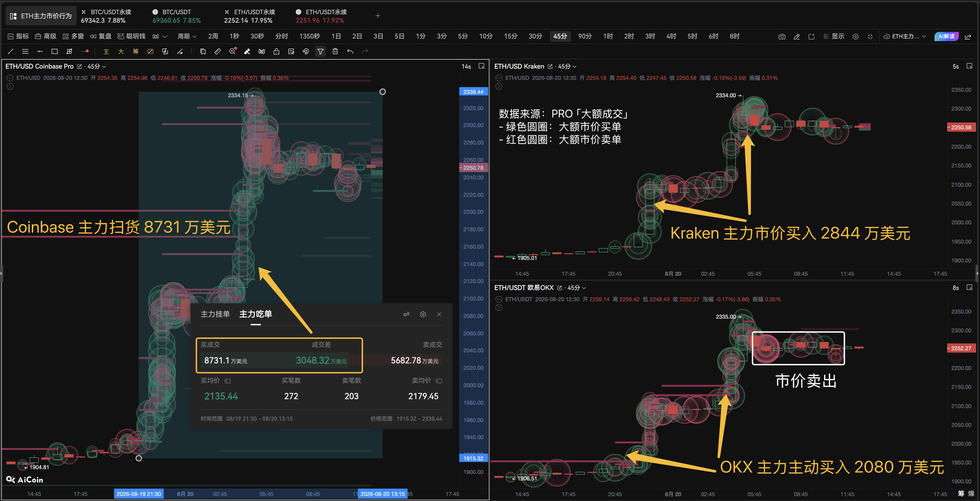Select the ETH主力市价行为 layout tab

[x=41, y=16]
